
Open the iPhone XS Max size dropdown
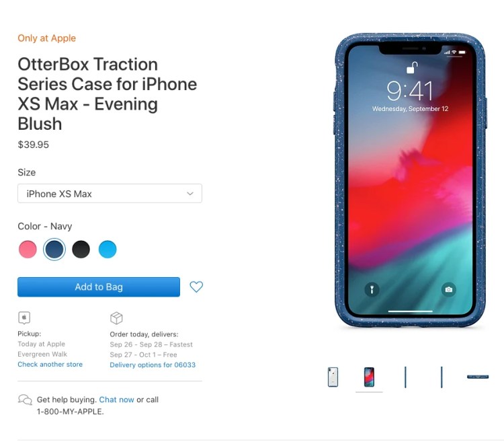coord(110,193)
